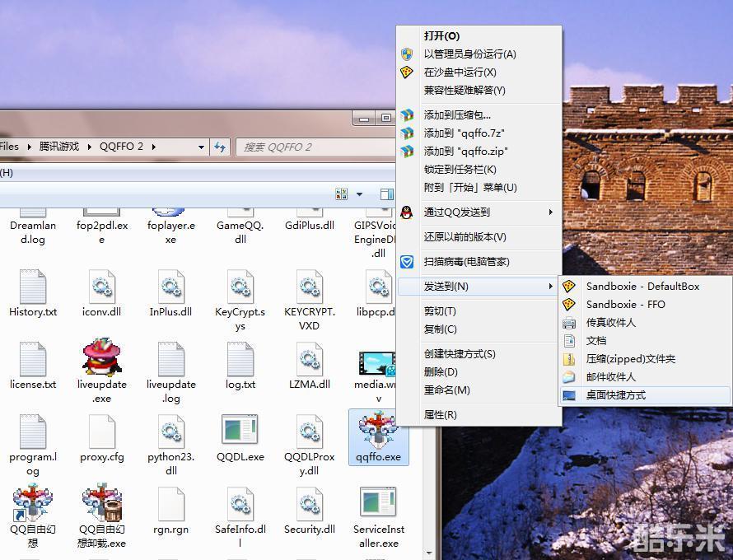Send to Sandboxie - DefaultBox
The image size is (733, 560).
pyautogui.click(x=646, y=286)
